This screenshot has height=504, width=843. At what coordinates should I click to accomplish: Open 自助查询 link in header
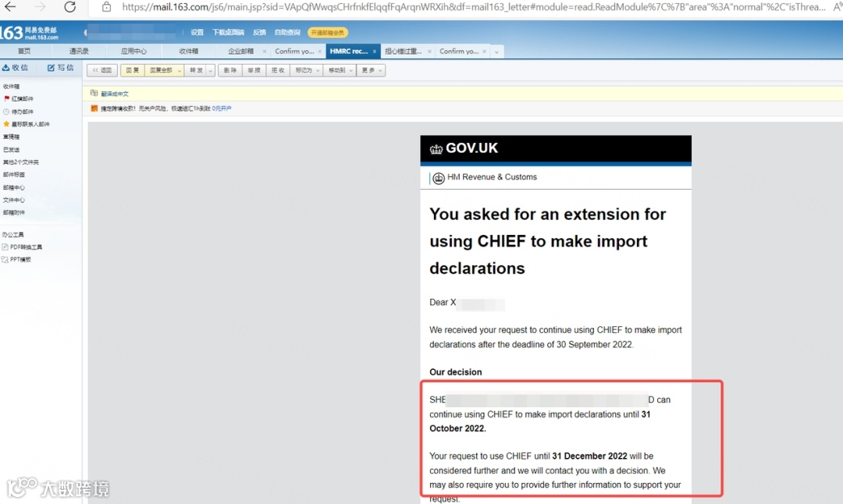coord(287,32)
